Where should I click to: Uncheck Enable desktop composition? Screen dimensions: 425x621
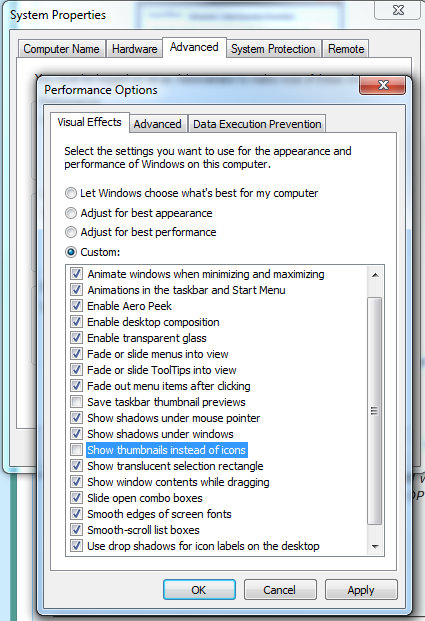click(x=76, y=322)
